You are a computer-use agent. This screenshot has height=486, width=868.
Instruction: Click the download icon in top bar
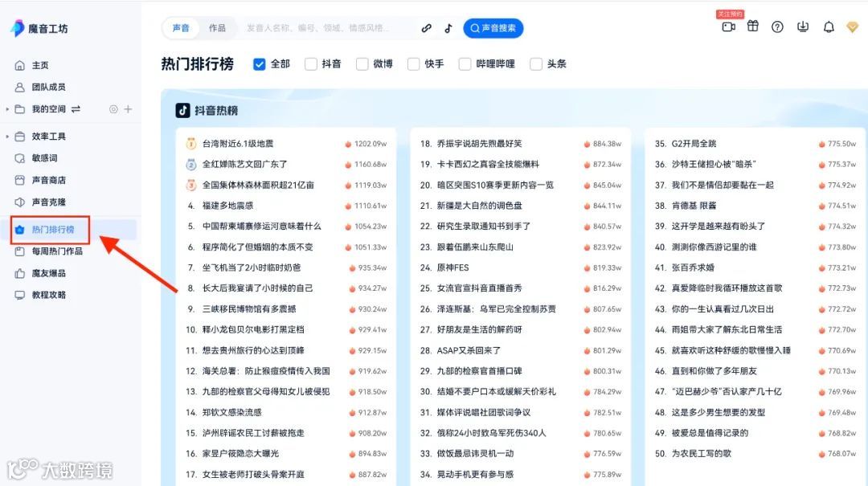(x=803, y=27)
